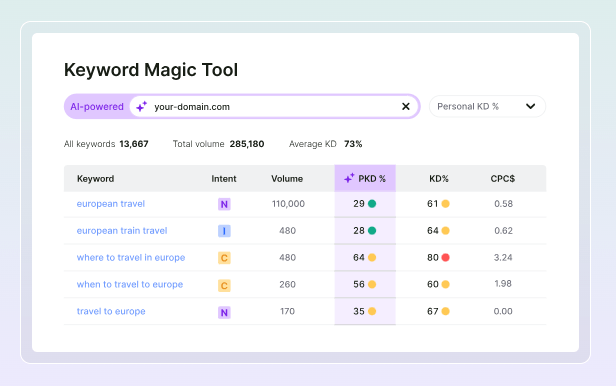Image resolution: width=616 pixels, height=386 pixels.
Task: Click the PKD % column header
Action: click(365, 179)
